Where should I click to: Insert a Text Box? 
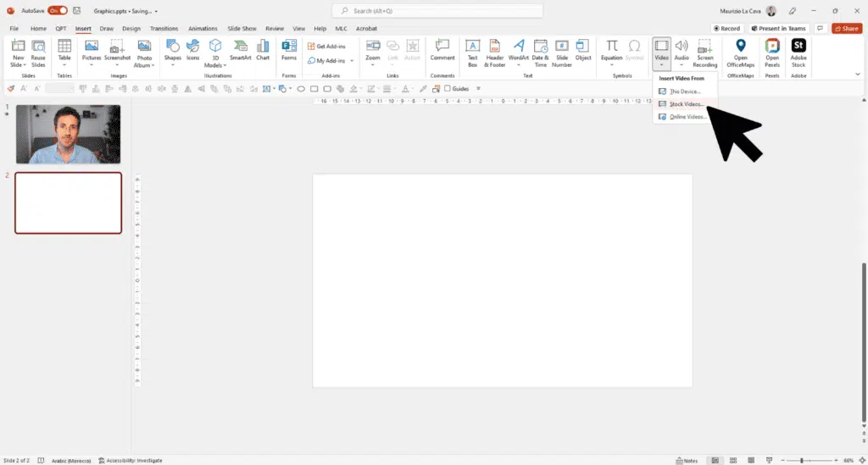coord(473,50)
